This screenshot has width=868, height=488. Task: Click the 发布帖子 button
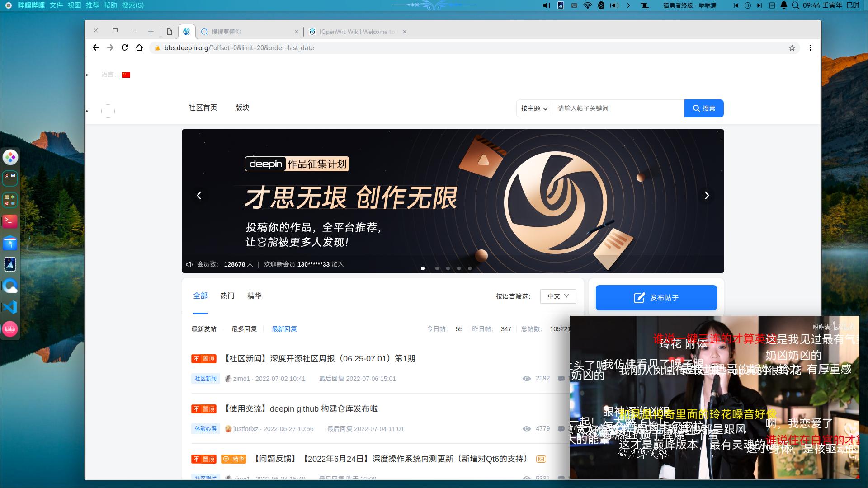click(656, 298)
